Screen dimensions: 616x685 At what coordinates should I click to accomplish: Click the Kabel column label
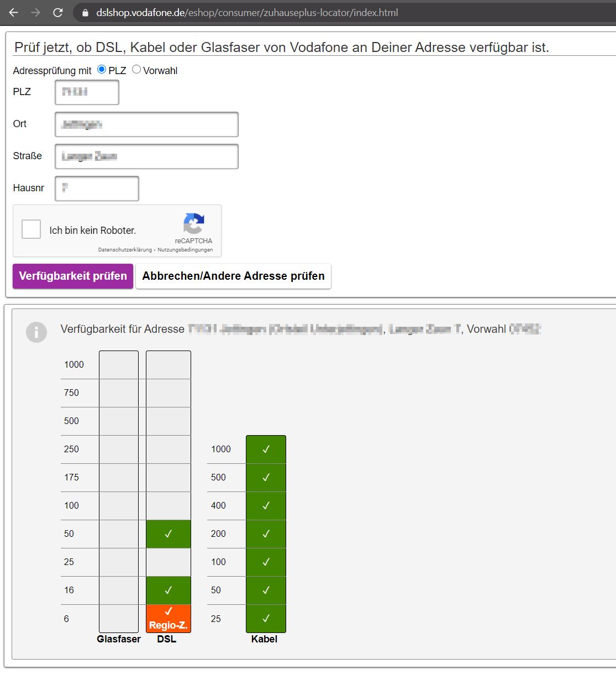point(264,639)
